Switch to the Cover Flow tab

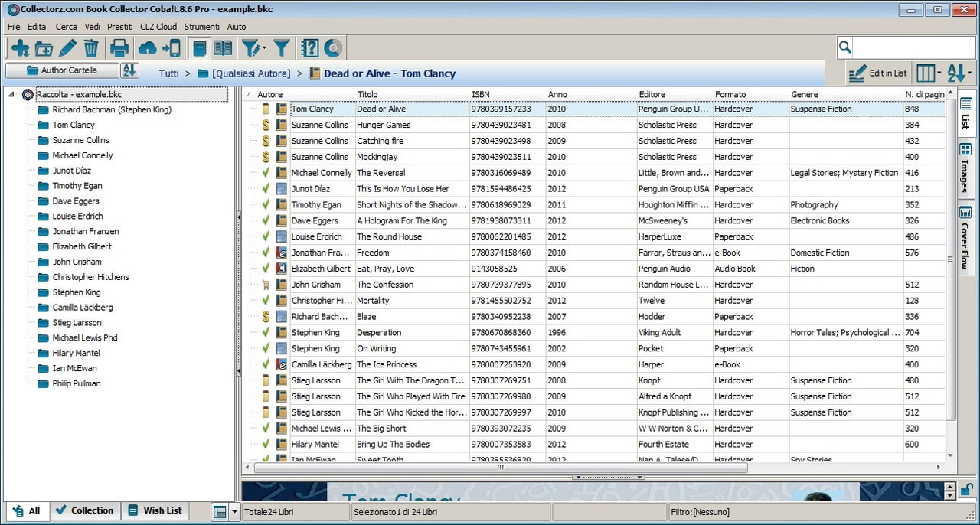tap(965, 237)
